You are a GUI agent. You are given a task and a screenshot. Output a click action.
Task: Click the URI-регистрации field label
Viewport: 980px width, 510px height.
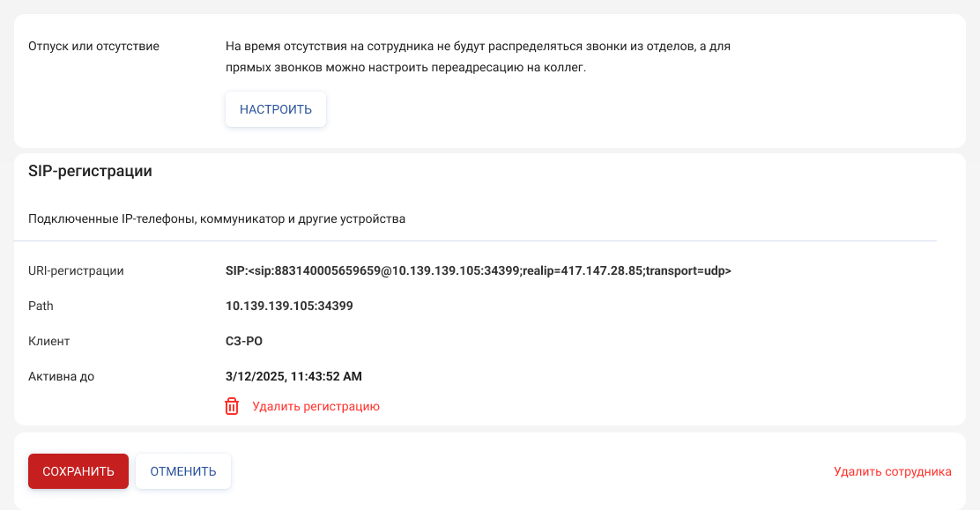pyautogui.click(x=76, y=270)
